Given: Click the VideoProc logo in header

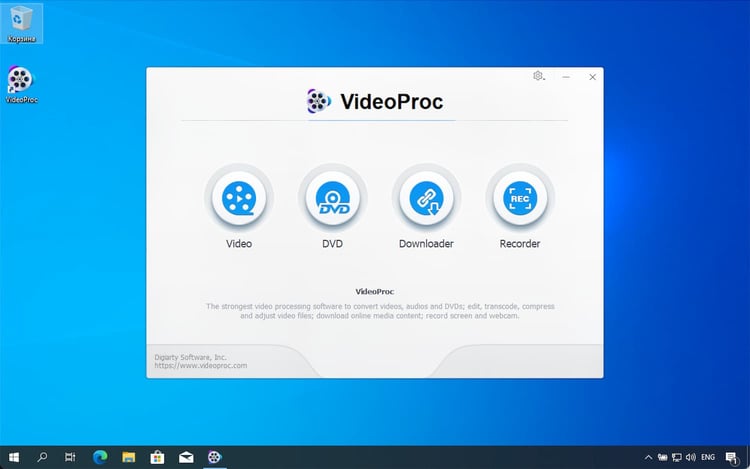Looking at the screenshot, I should coord(375,101).
